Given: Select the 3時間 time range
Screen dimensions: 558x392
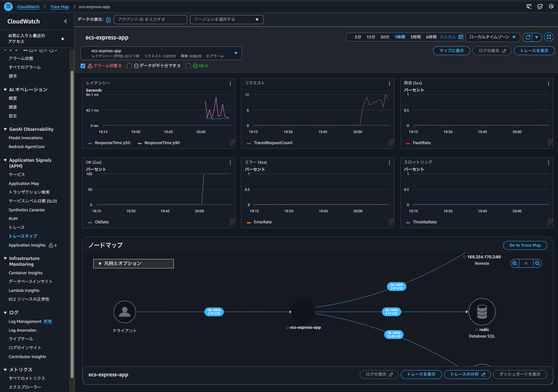Looking at the screenshot, I should [x=415, y=37].
